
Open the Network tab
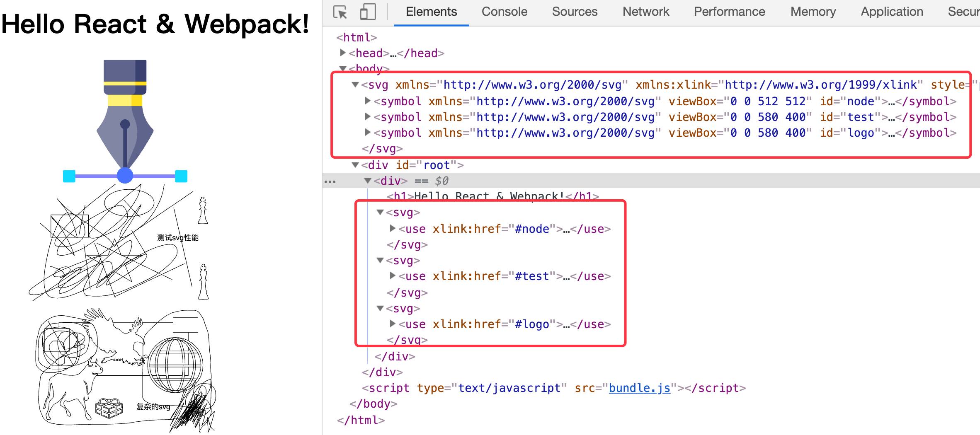(x=645, y=12)
